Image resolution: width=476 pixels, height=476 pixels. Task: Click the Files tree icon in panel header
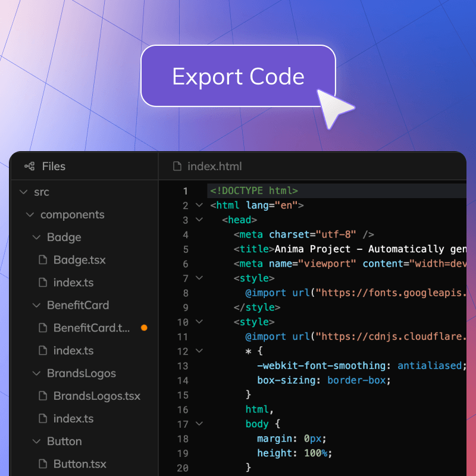point(29,166)
